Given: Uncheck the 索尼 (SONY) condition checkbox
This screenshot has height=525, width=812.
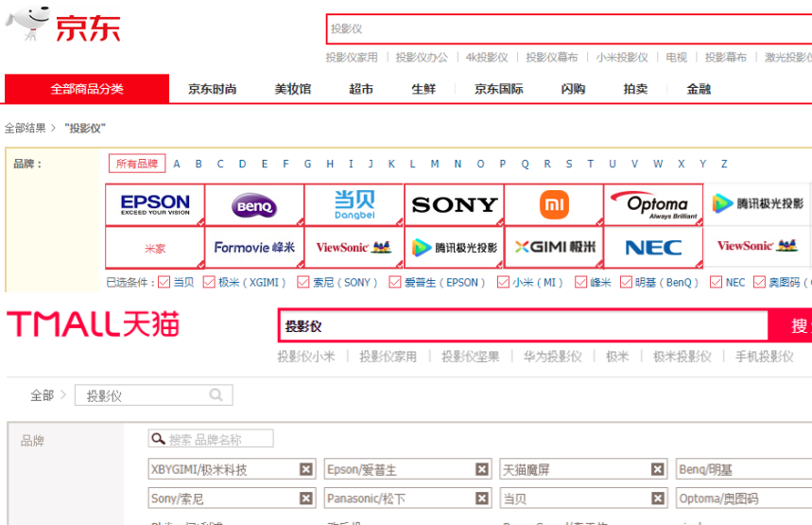Looking at the screenshot, I should tap(302, 282).
